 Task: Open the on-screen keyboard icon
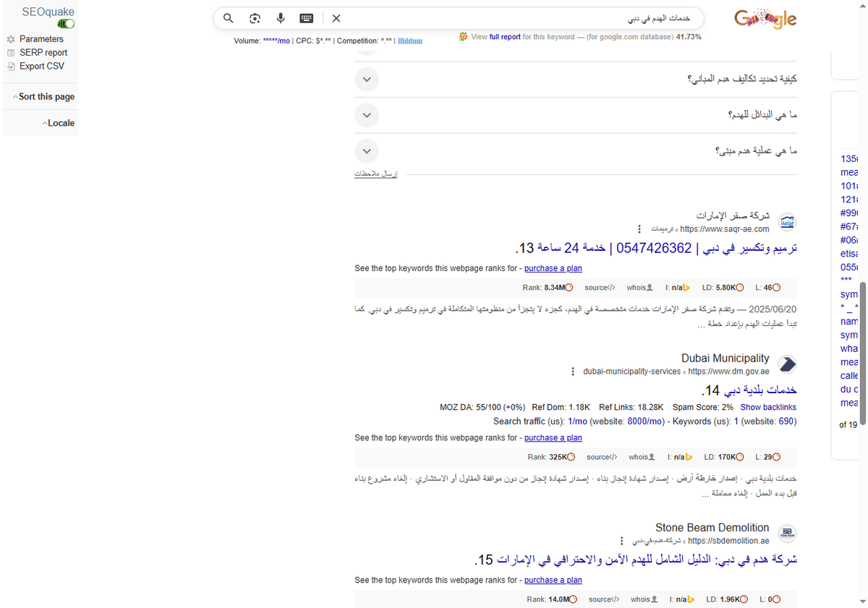tap(306, 18)
